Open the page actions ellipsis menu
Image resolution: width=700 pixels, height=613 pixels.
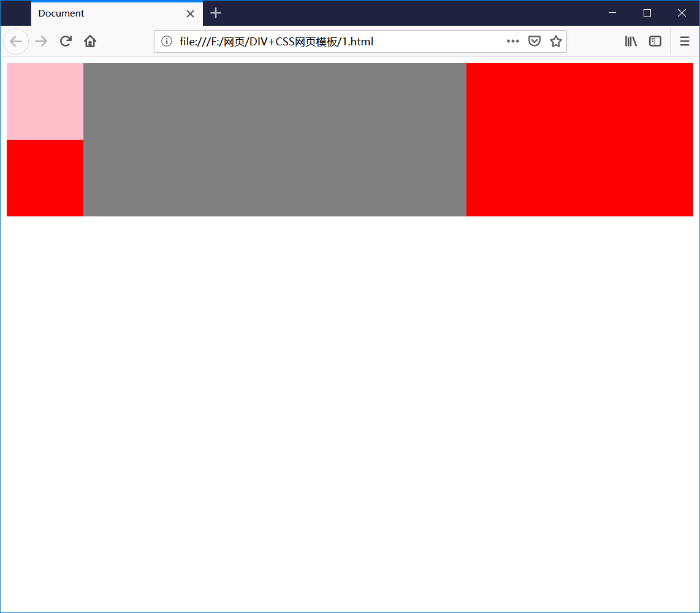pyautogui.click(x=512, y=41)
